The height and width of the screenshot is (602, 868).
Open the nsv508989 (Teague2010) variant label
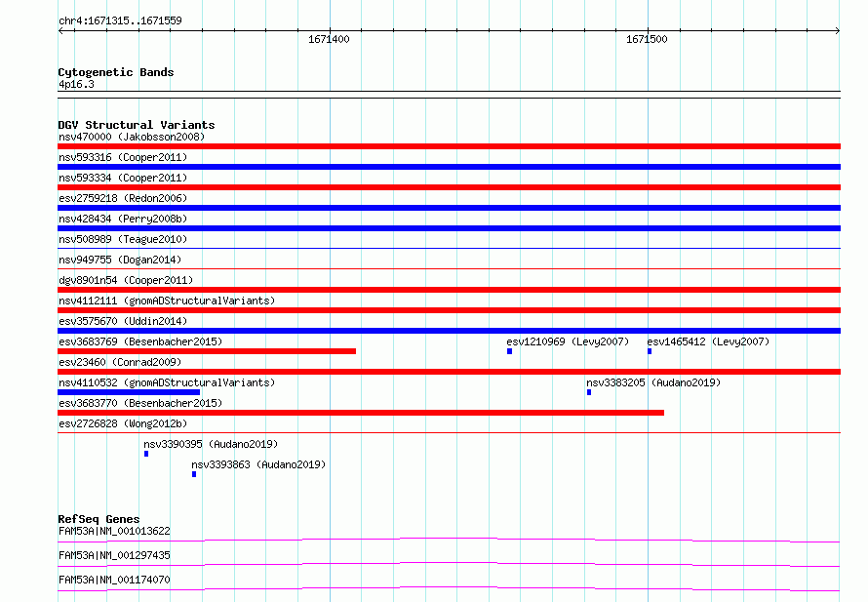123,239
